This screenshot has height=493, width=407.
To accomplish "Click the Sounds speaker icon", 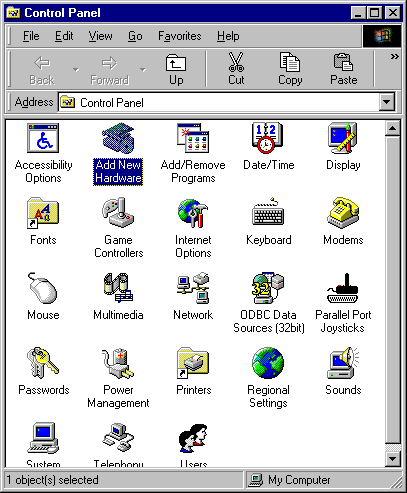I will click(343, 363).
